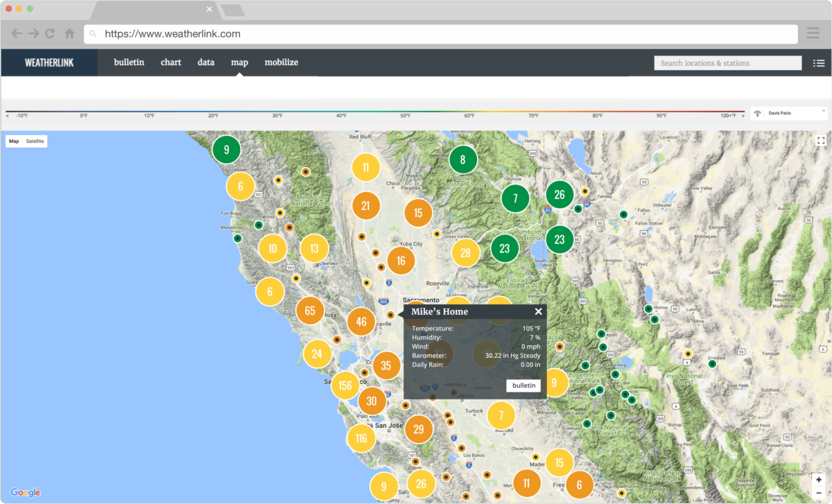Click the search locations and stations field

point(727,62)
